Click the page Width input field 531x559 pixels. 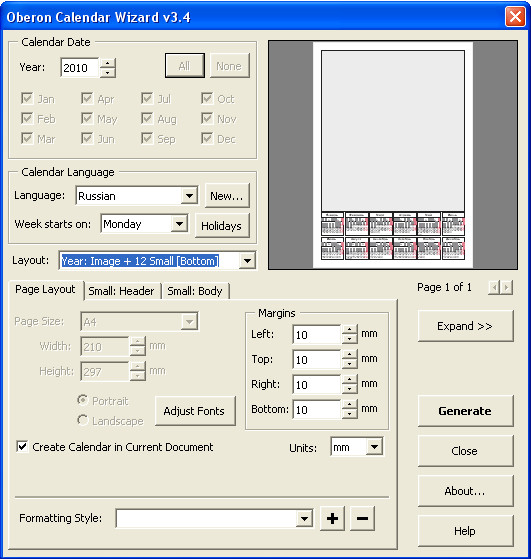coord(105,347)
